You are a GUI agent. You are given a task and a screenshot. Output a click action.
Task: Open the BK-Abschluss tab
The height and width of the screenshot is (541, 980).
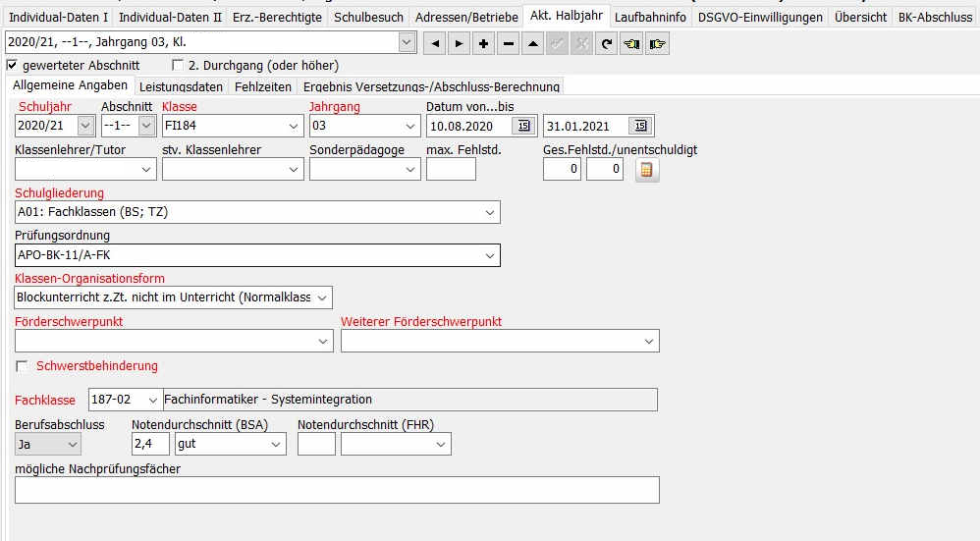(935, 17)
